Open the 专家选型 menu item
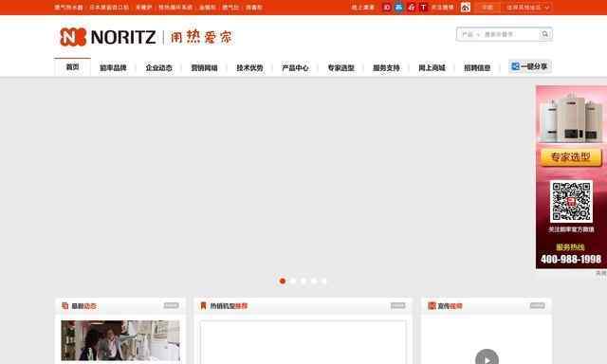607x364 pixels. pos(340,67)
